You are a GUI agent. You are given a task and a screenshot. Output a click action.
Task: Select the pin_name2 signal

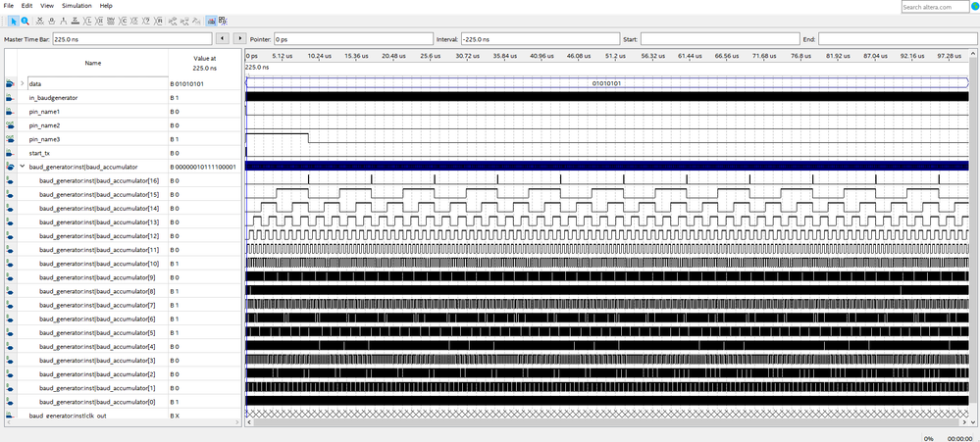(x=44, y=125)
